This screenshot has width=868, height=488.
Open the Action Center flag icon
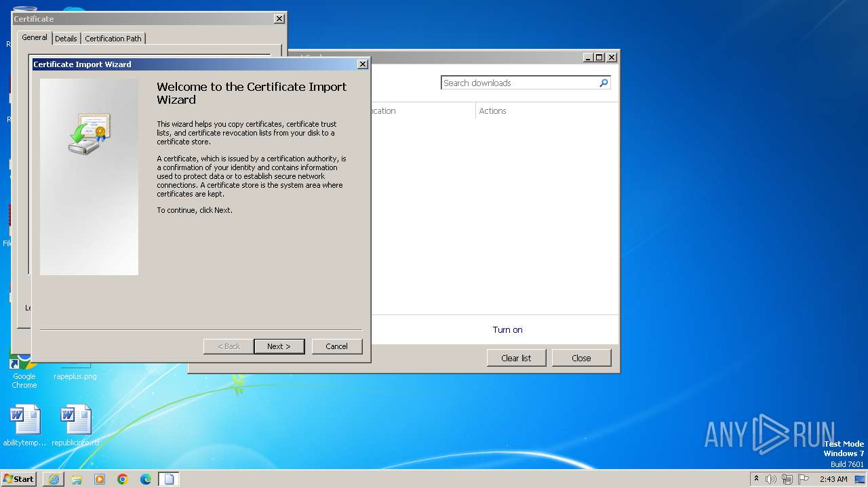tap(804, 479)
